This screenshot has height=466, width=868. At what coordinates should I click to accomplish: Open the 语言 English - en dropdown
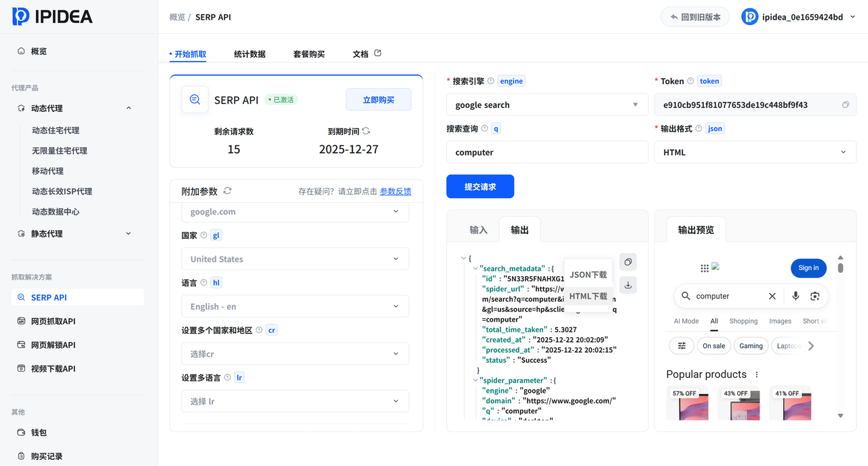pyautogui.click(x=295, y=307)
